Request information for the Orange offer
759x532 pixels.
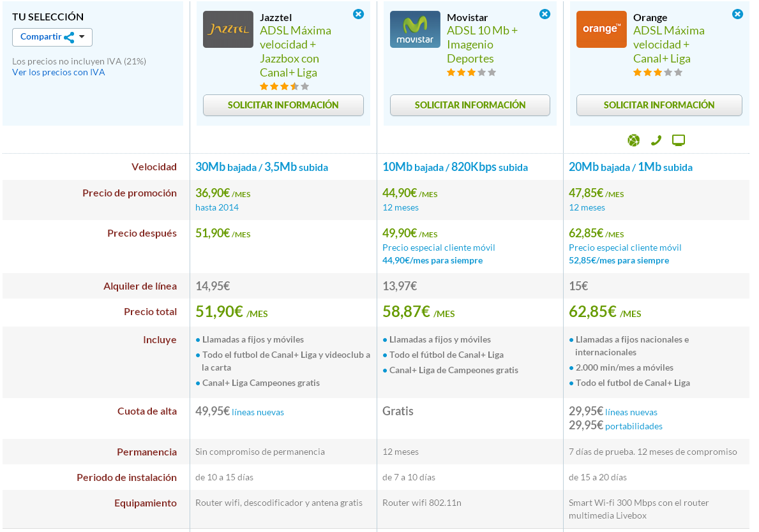pyautogui.click(x=659, y=105)
